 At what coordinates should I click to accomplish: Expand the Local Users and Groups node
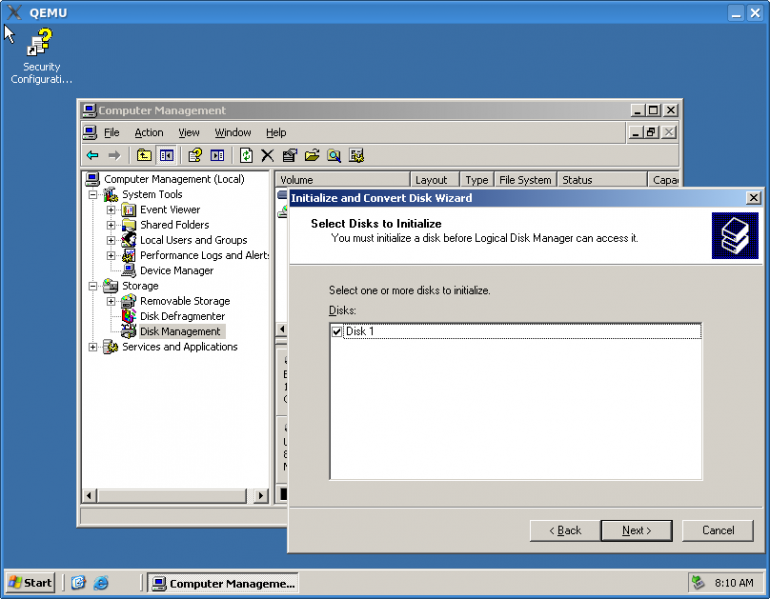tap(111, 240)
